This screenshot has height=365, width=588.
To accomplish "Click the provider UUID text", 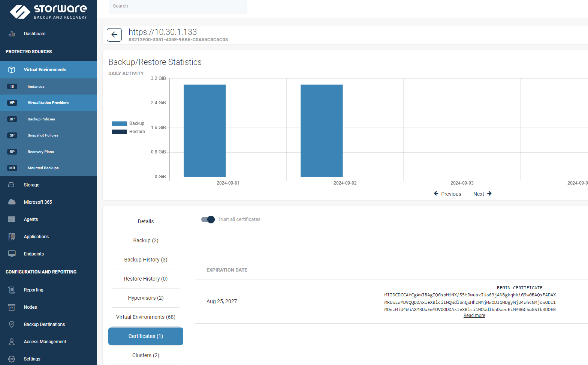I will [x=178, y=40].
